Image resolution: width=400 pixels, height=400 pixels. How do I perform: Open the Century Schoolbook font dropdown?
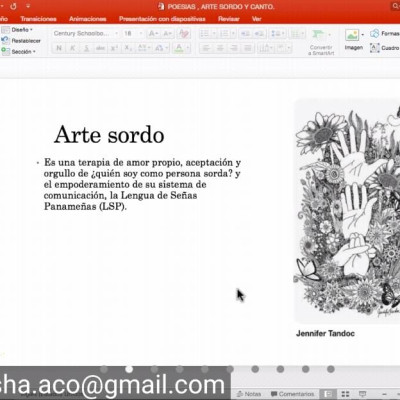click(x=85, y=33)
